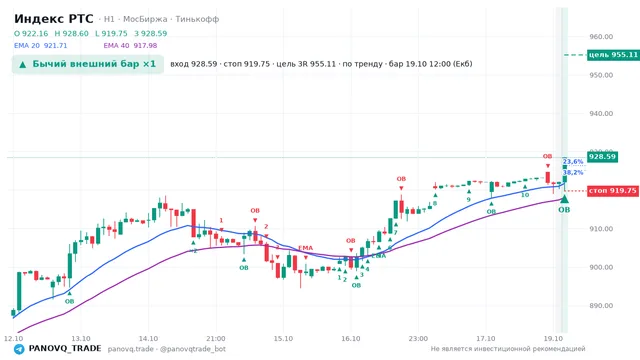Click the green marker numbered 9
This screenshot has height=360, width=640.
click(469, 200)
